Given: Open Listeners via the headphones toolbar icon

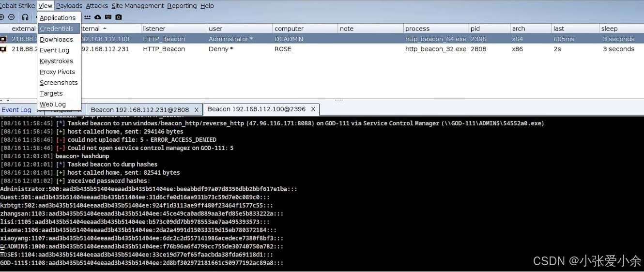Looking at the screenshot, I should click(x=25, y=17).
